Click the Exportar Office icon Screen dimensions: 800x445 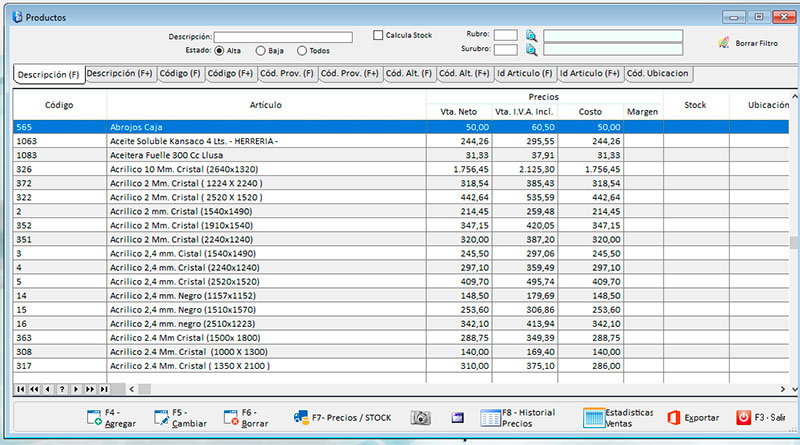coord(675,417)
